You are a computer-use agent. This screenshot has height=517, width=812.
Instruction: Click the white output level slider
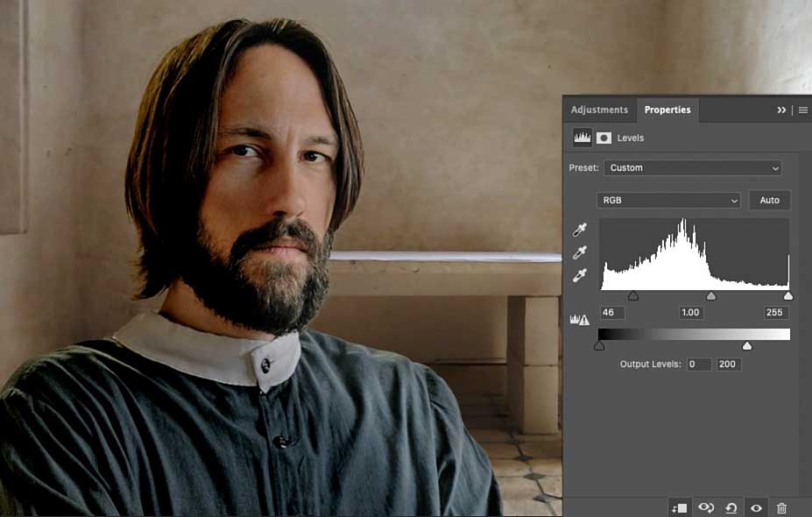coord(747,345)
